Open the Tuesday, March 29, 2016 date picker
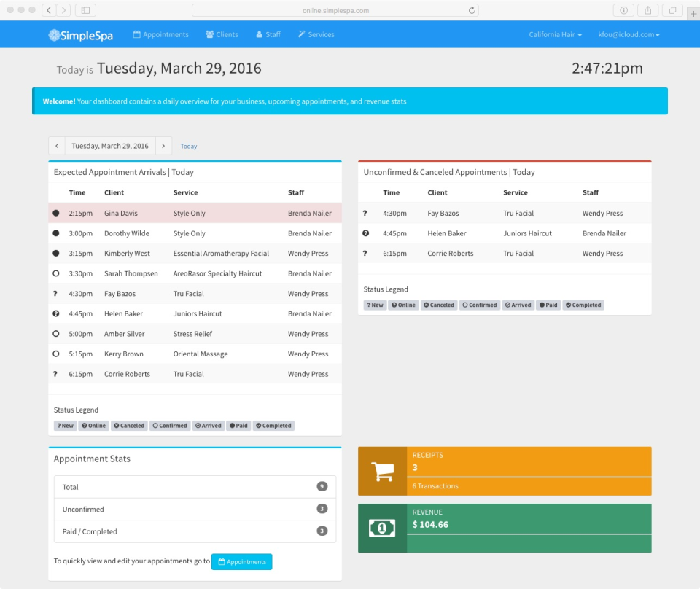 [x=110, y=146]
